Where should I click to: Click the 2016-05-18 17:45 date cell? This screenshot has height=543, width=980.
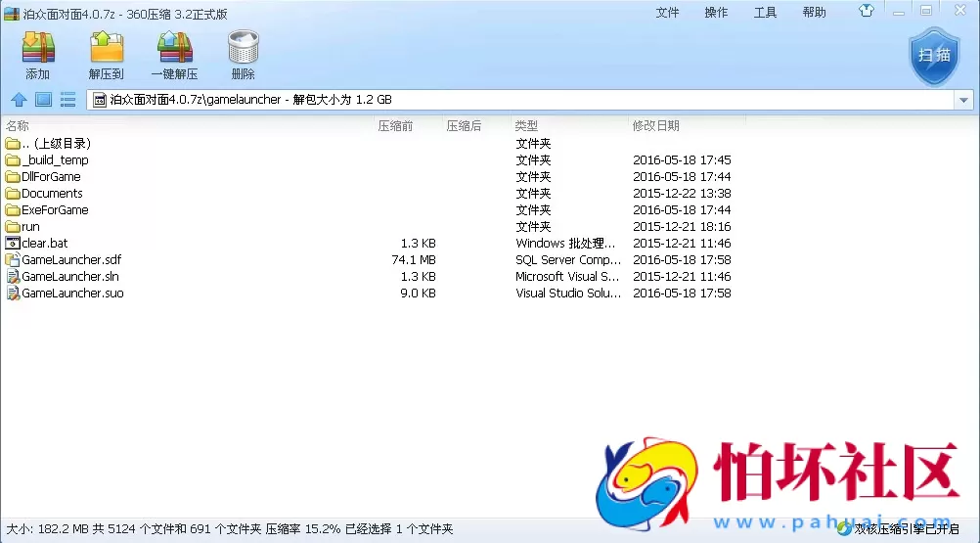(x=682, y=160)
